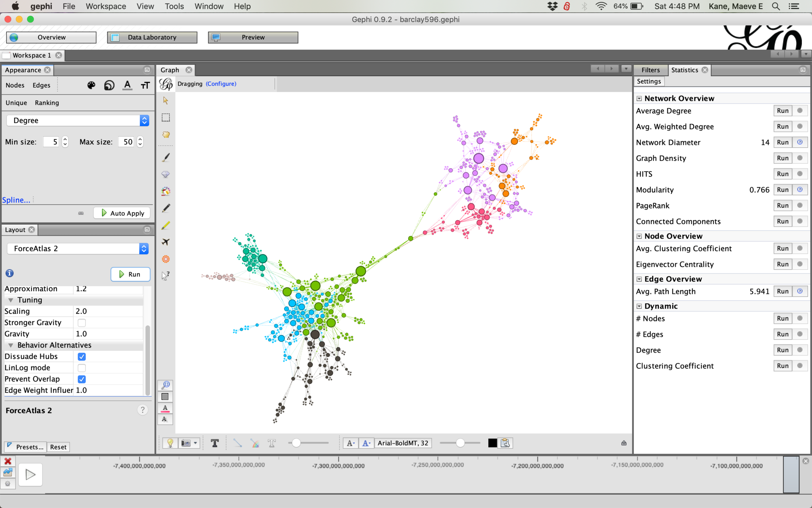Uncheck the Dissuade Hubs option
Image resolution: width=812 pixels, height=508 pixels.
pyautogui.click(x=82, y=356)
